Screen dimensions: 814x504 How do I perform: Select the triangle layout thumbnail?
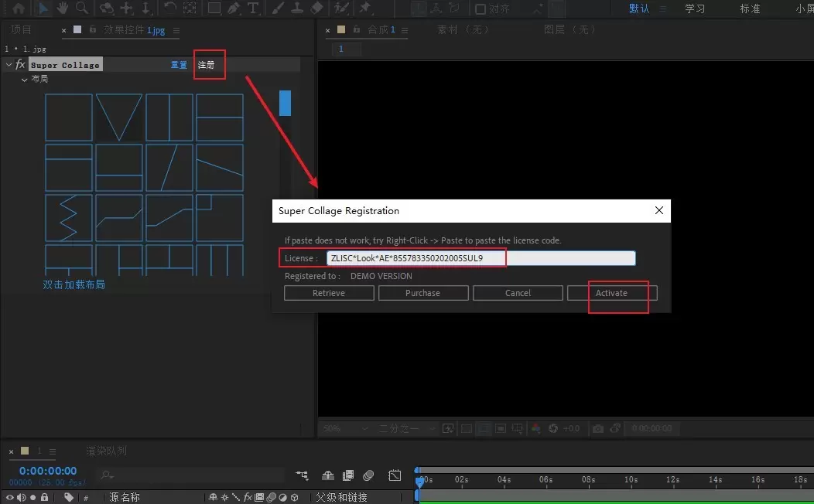click(x=119, y=117)
